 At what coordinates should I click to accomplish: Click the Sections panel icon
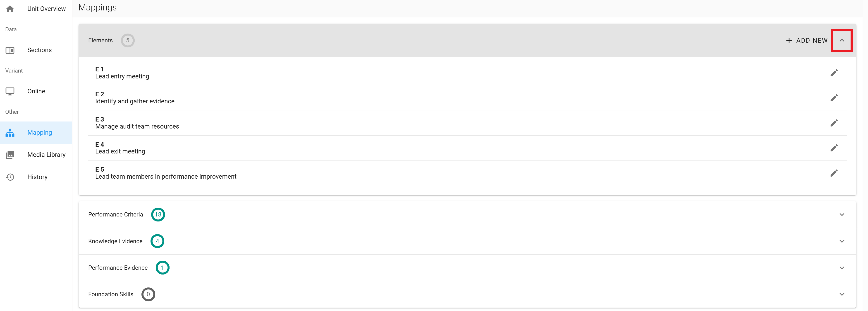click(x=10, y=50)
